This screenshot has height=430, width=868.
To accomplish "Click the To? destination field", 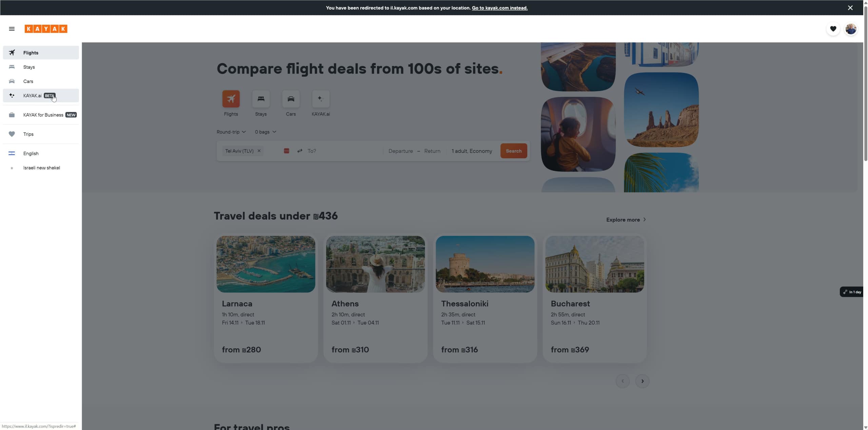I will pos(342,151).
